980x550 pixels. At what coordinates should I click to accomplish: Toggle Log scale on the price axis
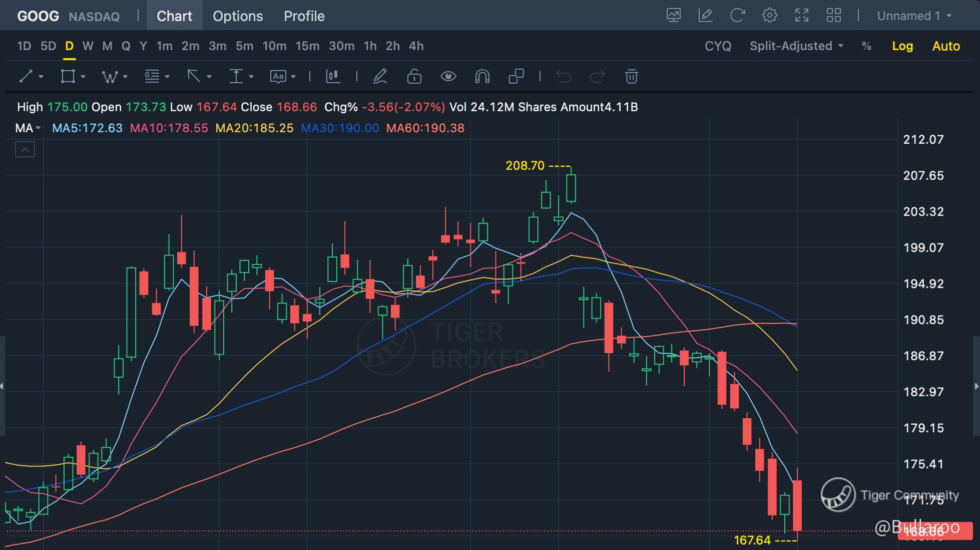(x=902, y=46)
